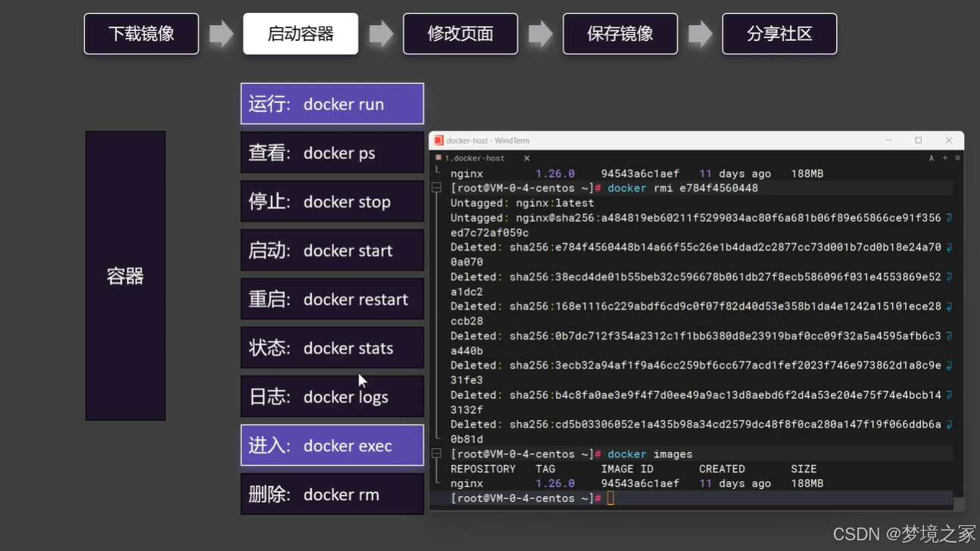Open the 修改页面 step

point(460,34)
